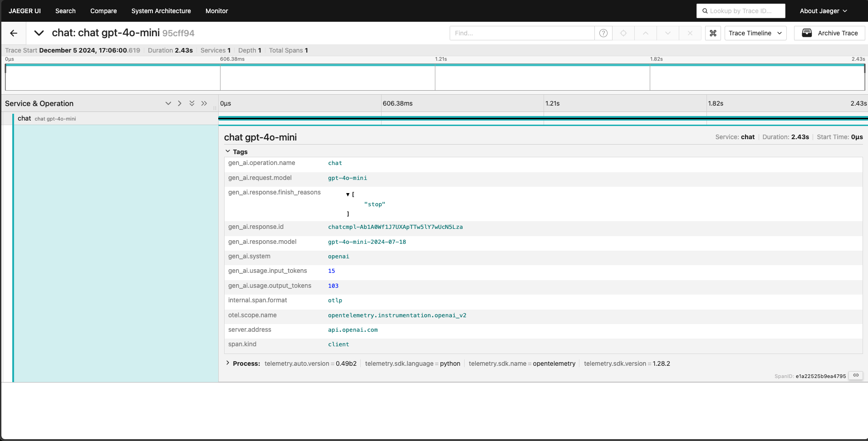Copy the SpanID using the link icon

pyautogui.click(x=857, y=376)
